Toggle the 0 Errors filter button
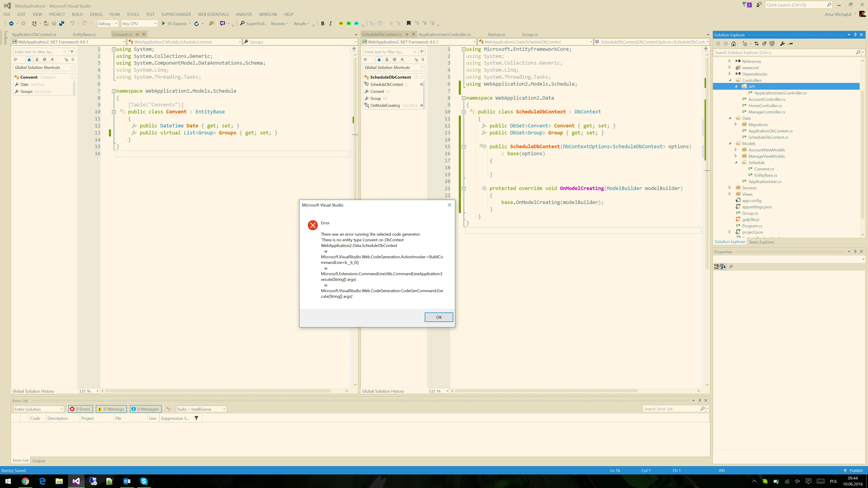868x488 pixels. click(x=80, y=409)
